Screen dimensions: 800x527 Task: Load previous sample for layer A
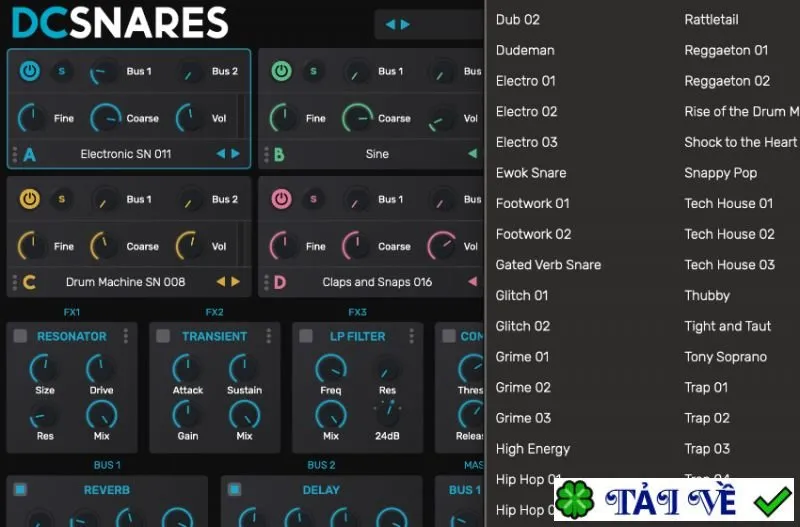point(220,154)
